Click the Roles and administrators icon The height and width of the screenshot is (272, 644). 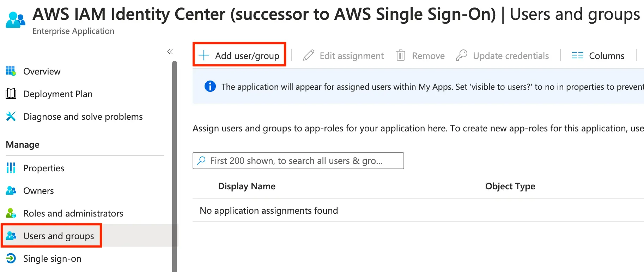[11, 213]
